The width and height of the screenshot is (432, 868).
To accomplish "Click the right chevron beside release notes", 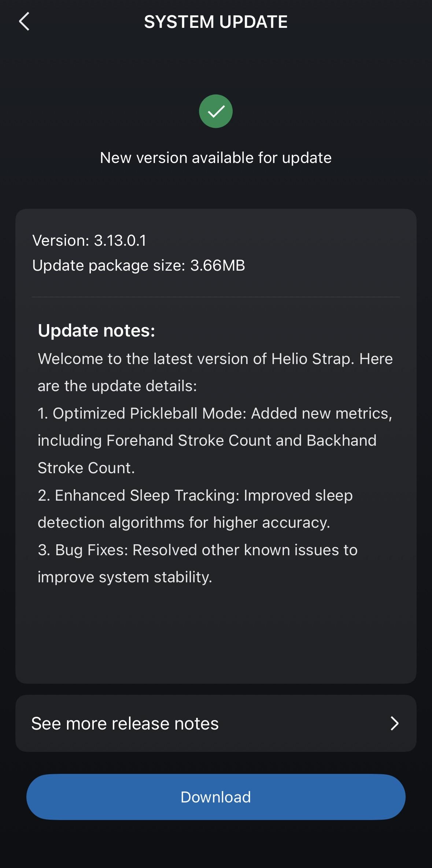I will [x=394, y=723].
